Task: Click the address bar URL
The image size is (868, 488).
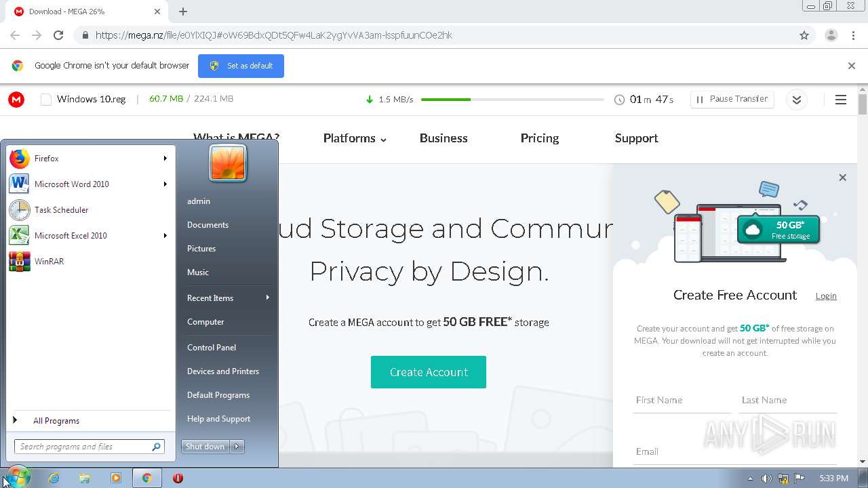Action: 274,35
